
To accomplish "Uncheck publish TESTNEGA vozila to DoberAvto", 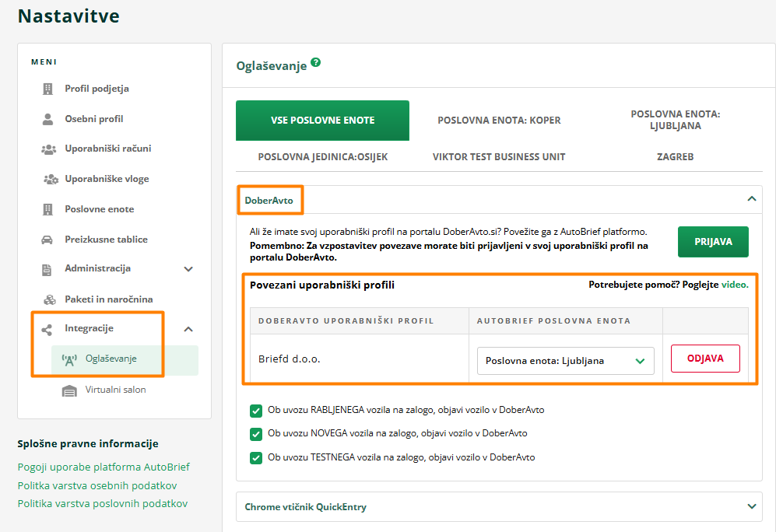I will [x=256, y=458].
